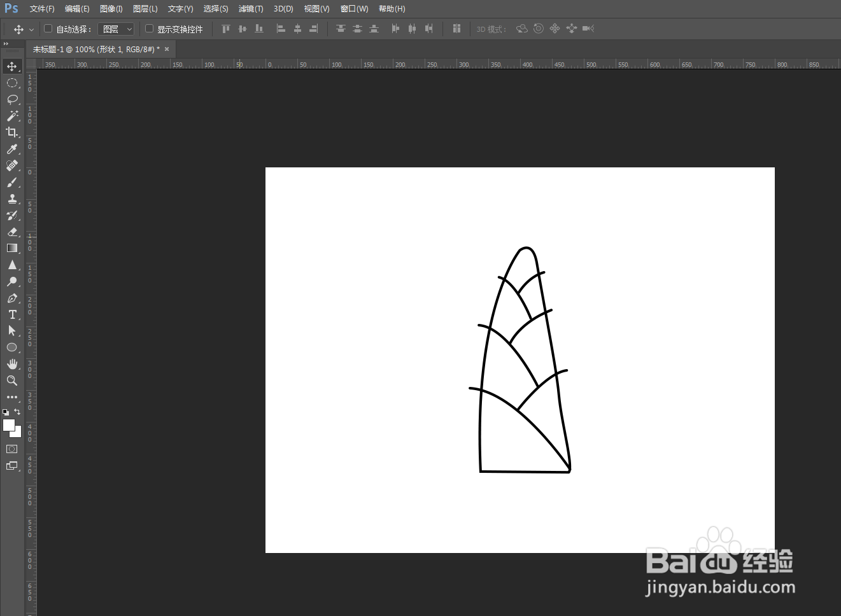Change the screen mode
The height and width of the screenshot is (616, 841).
coord(12,466)
